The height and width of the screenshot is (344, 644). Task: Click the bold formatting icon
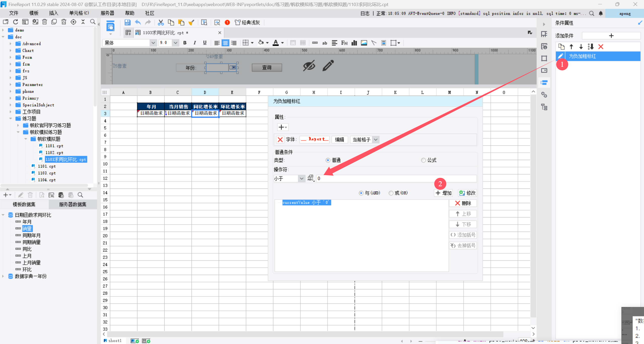tap(185, 43)
